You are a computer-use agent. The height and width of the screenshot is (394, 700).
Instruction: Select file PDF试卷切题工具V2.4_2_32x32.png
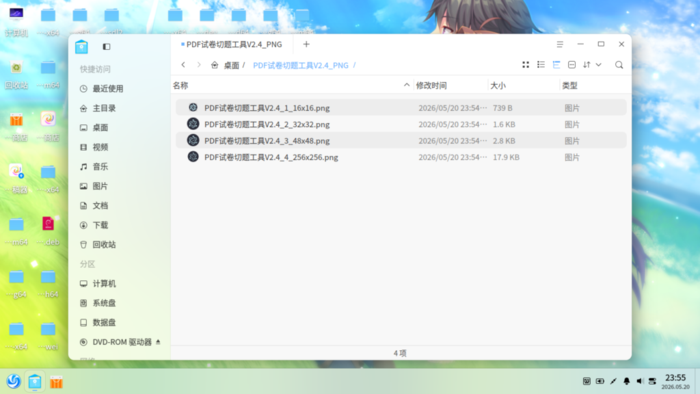pos(401,124)
